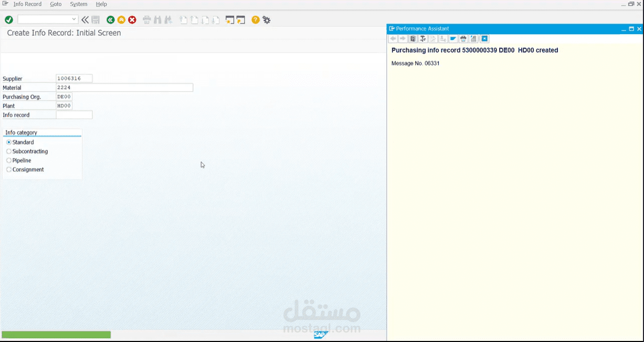The image size is (644, 342).
Task: Click the red Cancel icon
Action: [132, 20]
